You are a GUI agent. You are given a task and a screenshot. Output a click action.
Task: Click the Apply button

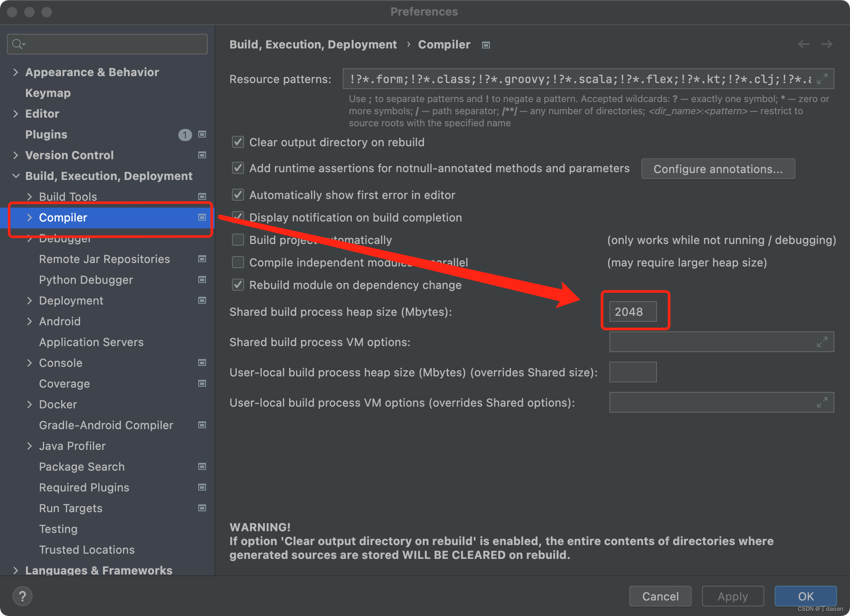[x=732, y=596]
